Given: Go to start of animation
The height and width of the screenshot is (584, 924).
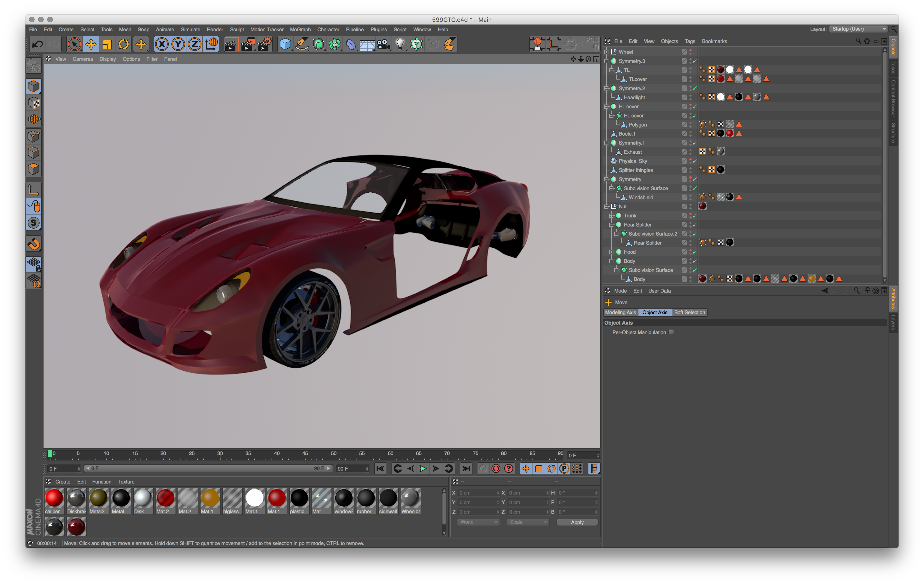Looking at the screenshot, I should (380, 469).
